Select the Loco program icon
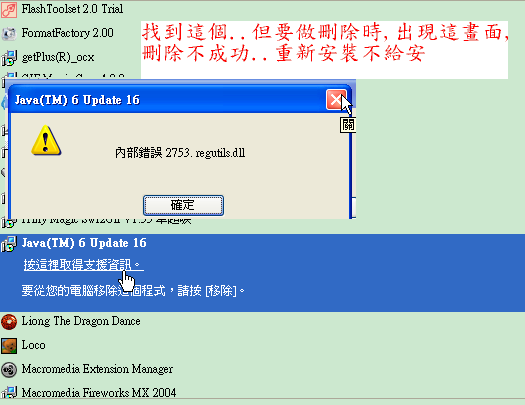The image size is (525, 405). [9, 346]
